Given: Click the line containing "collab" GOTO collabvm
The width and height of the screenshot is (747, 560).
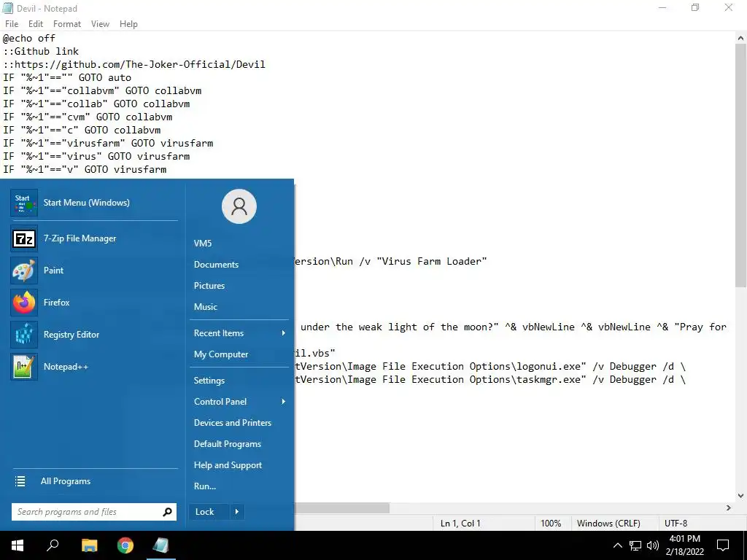Looking at the screenshot, I should (x=96, y=104).
